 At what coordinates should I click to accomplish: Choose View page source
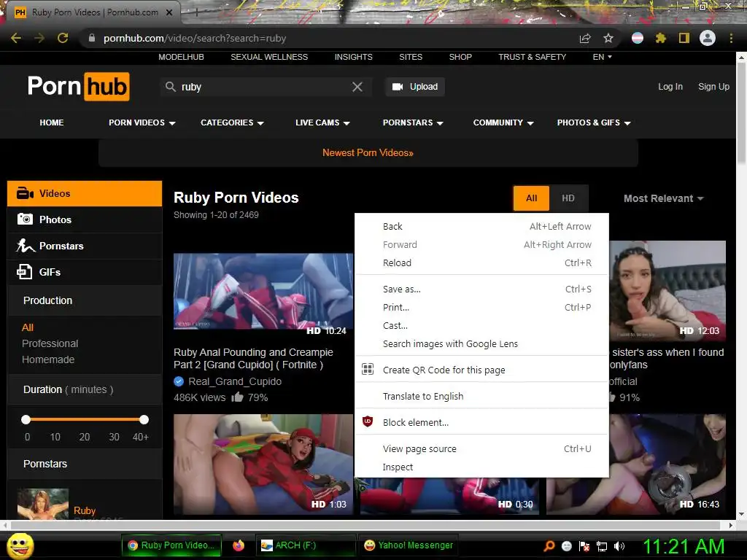[x=481, y=448]
